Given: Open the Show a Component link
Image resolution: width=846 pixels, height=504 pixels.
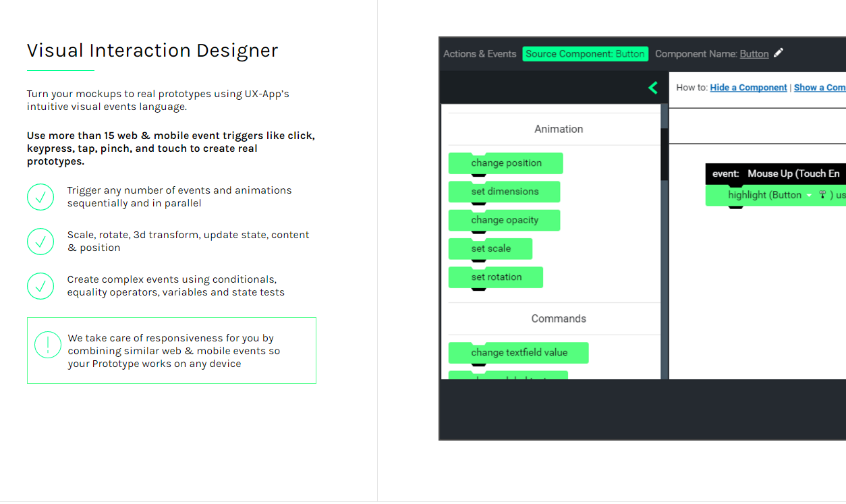Looking at the screenshot, I should tap(820, 88).
